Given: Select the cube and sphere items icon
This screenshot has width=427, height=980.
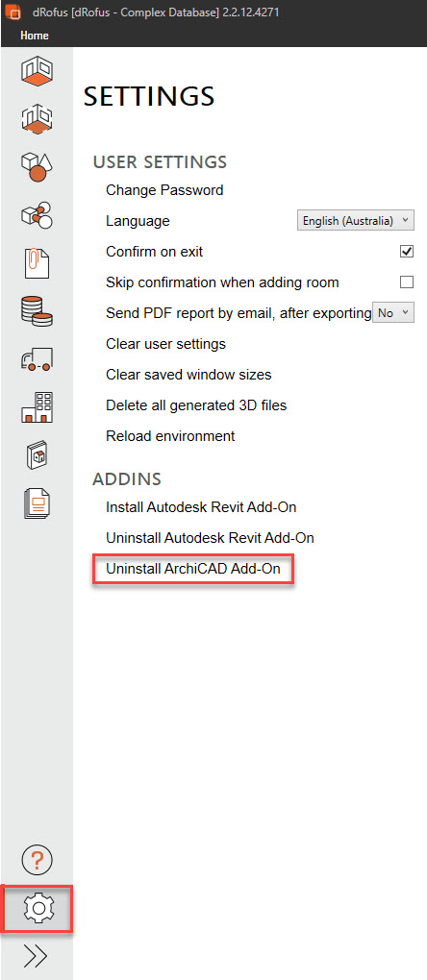Looking at the screenshot, I should (37, 166).
